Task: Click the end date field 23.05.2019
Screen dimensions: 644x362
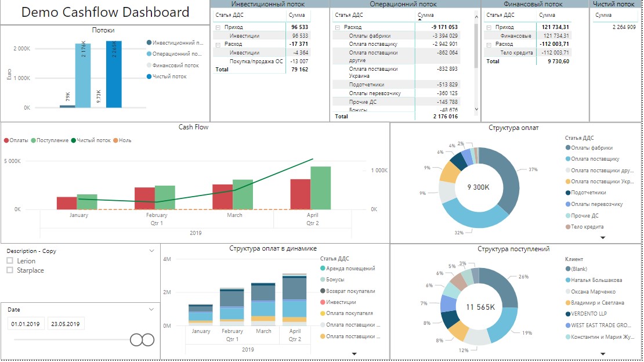Action: [x=66, y=324]
